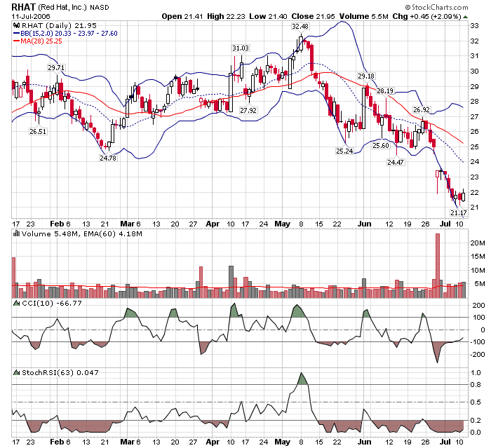Viewport: 491px width, 448px height.
Task: Click the Volume 5.48M, EMA(60) 4.18M legend
Action: pyautogui.click(x=82, y=234)
